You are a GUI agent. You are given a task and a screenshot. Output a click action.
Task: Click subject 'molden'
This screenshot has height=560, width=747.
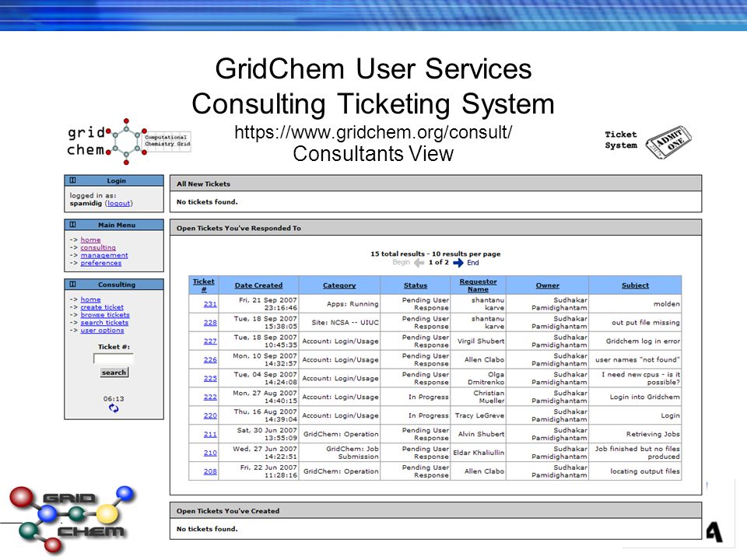(667, 304)
